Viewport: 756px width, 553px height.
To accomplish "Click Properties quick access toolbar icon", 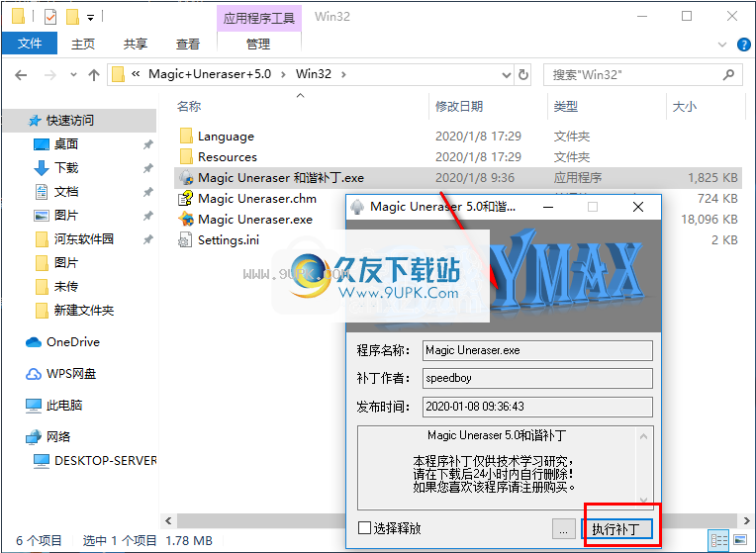I will (50, 18).
